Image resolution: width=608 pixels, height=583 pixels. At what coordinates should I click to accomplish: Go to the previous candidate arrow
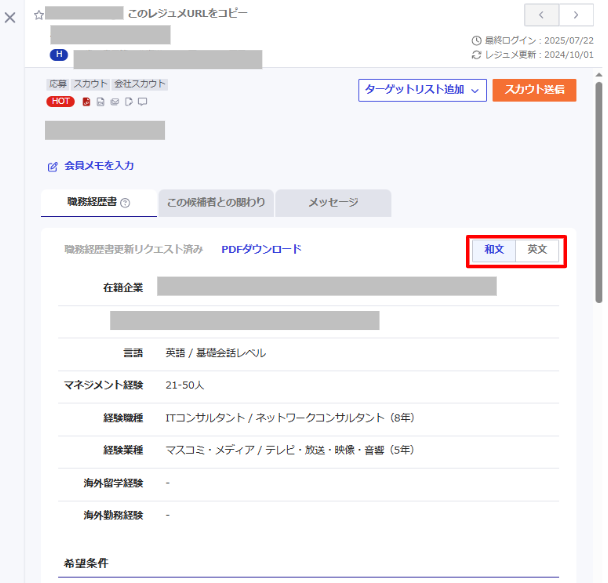pos(541,15)
